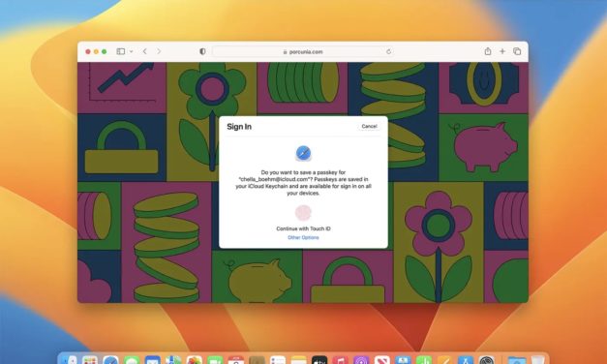The width and height of the screenshot is (607, 364).
Task: Go forward to the next page
Action: tap(159, 51)
